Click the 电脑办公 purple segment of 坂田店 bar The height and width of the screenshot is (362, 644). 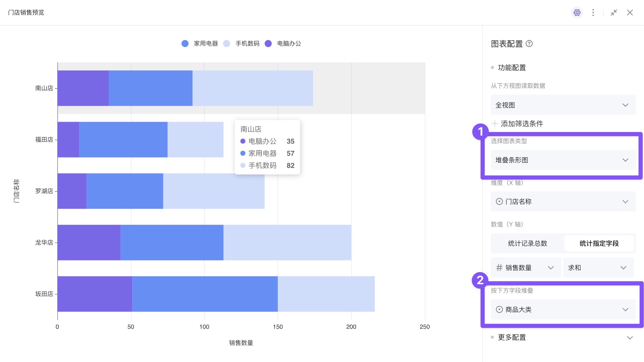click(x=95, y=294)
